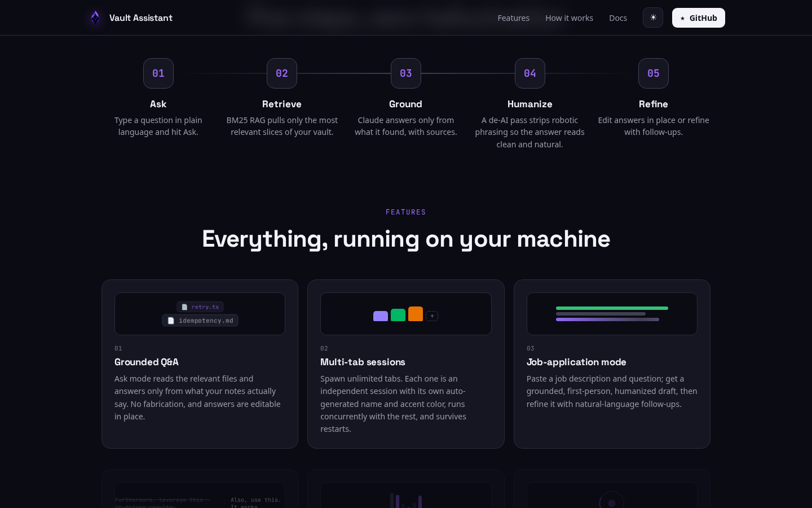The width and height of the screenshot is (812, 508).
Task: Click the 'BM25 RAG pulls only' description text
Action: coord(282,126)
